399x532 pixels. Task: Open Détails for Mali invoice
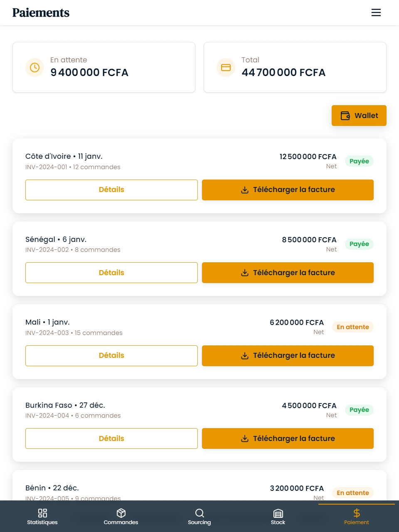111,356
